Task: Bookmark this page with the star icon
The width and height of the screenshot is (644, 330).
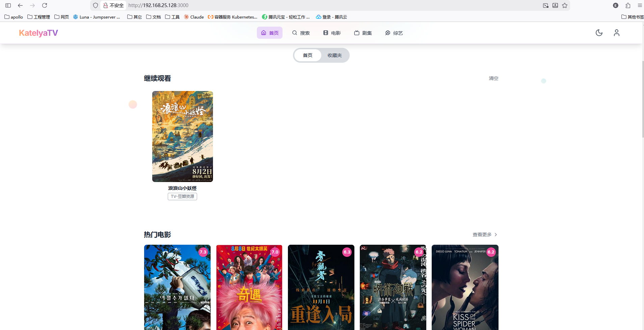Action: pos(565,5)
